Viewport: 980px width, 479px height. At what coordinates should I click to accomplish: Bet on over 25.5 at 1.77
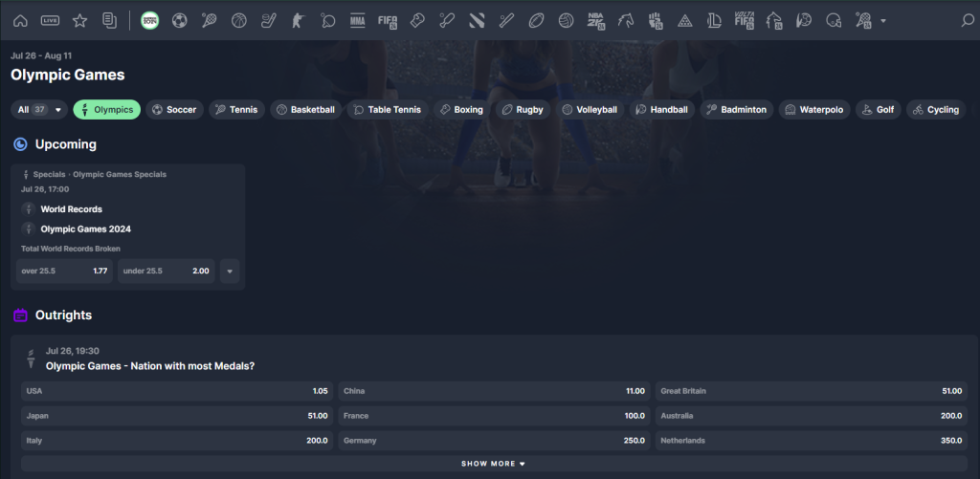(x=64, y=271)
